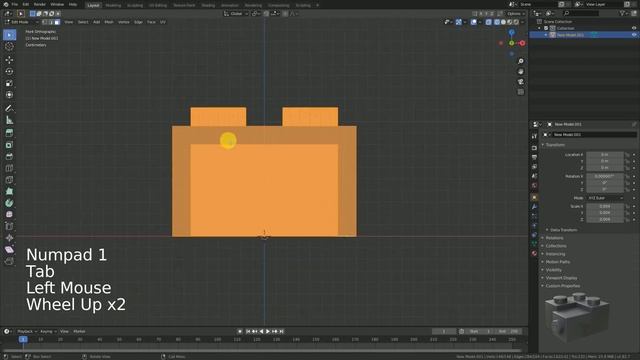The height and width of the screenshot is (360, 640).
Task: Select the Loop Cut tool
Action: point(9,168)
